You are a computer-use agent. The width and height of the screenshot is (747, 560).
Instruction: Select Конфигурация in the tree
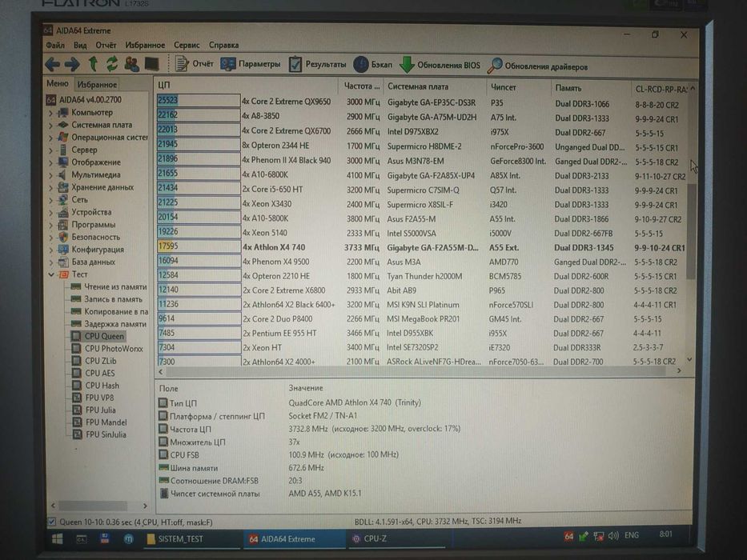[x=98, y=250]
